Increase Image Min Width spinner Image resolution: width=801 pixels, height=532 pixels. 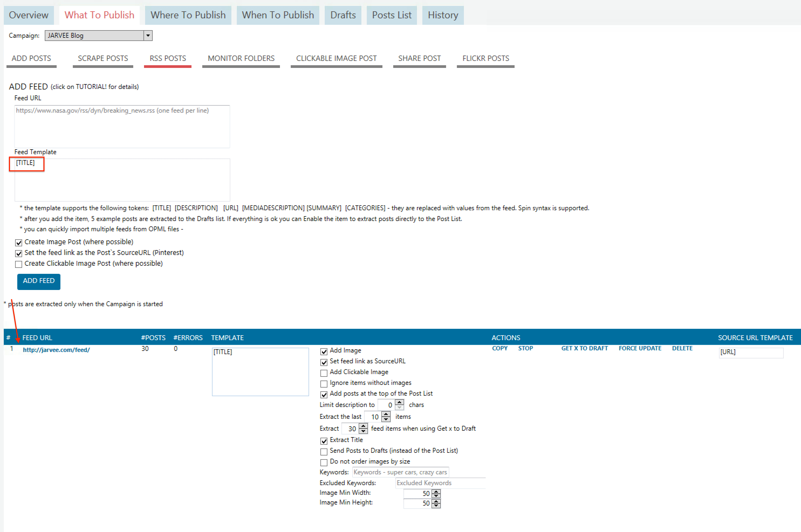tap(436, 491)
